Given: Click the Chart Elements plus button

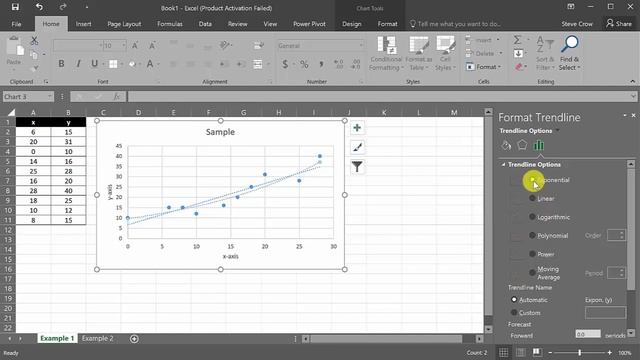Looking at the screenshot, I should click(x=357, y=128).
